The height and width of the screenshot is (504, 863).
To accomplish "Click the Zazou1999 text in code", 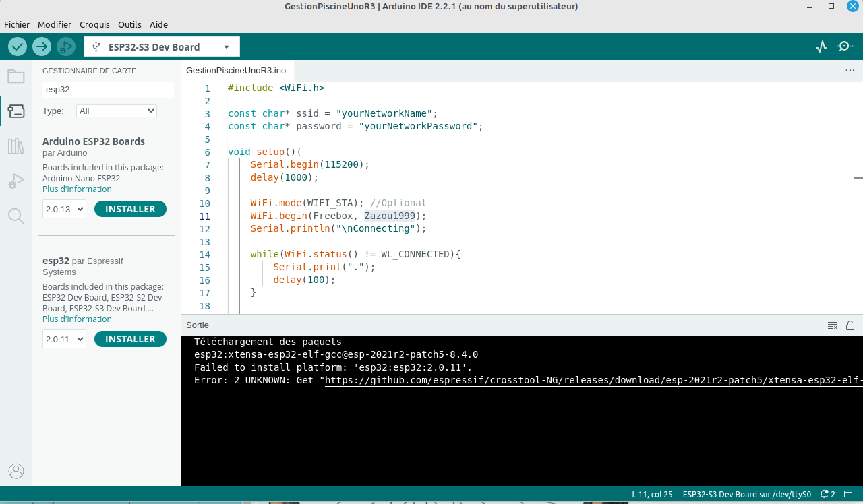I will 390,216.
